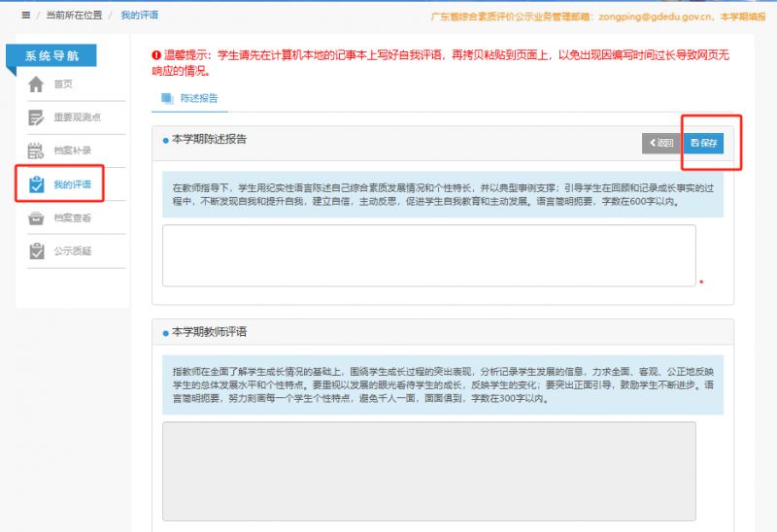Click the blue 保存 button

point(703,143)
